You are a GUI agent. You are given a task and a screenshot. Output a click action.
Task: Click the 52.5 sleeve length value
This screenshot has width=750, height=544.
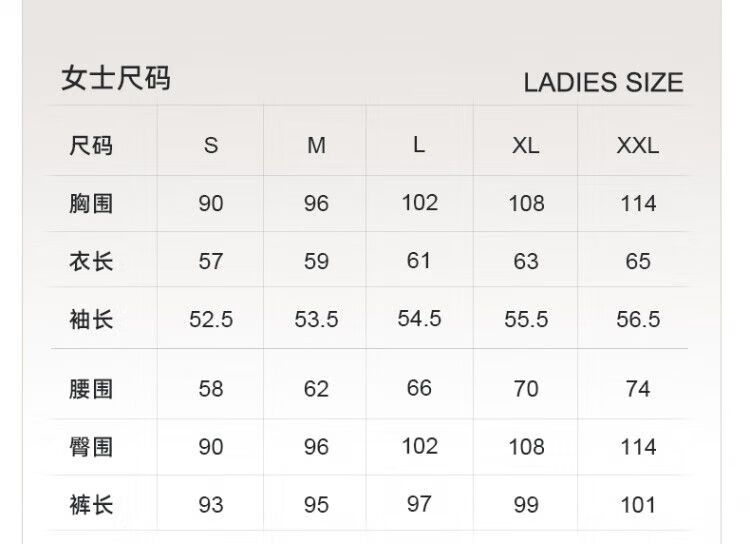click(x=211, y=319)
